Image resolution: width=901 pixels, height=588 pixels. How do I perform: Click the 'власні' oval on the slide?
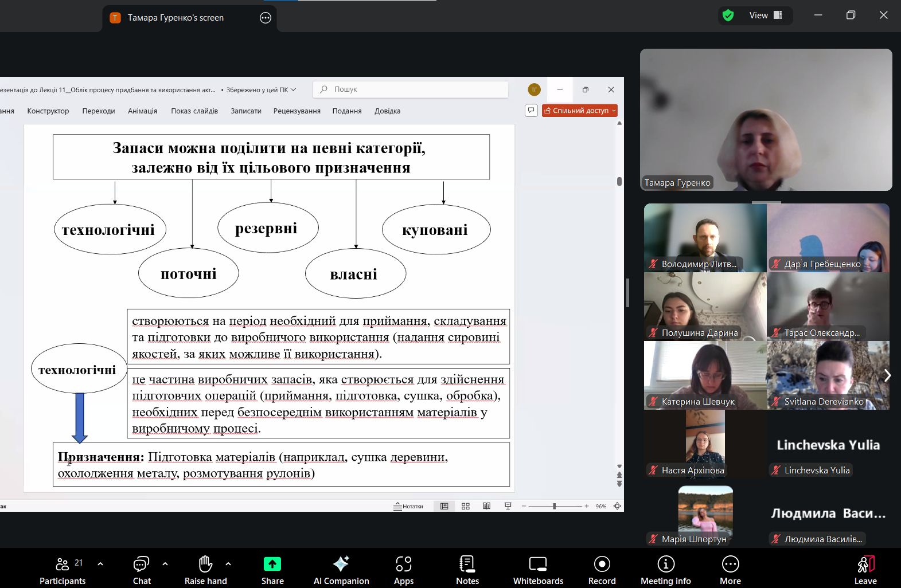356,273
